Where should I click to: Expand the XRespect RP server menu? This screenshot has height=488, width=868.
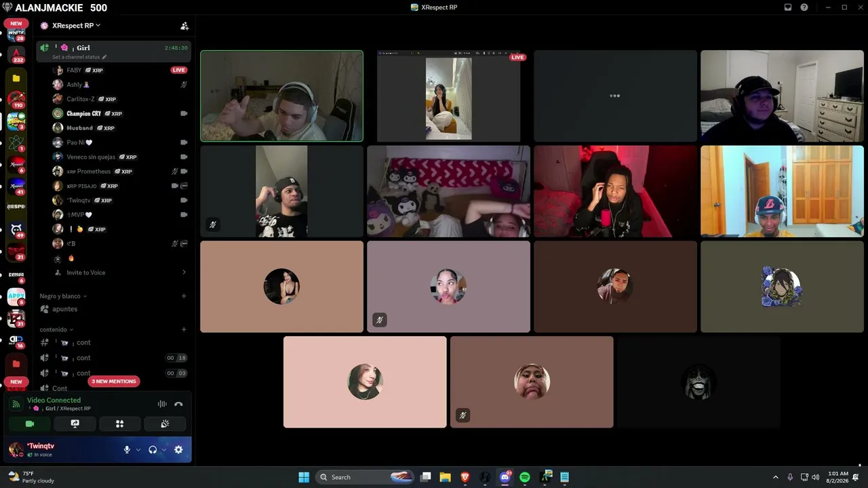(70, 26)
